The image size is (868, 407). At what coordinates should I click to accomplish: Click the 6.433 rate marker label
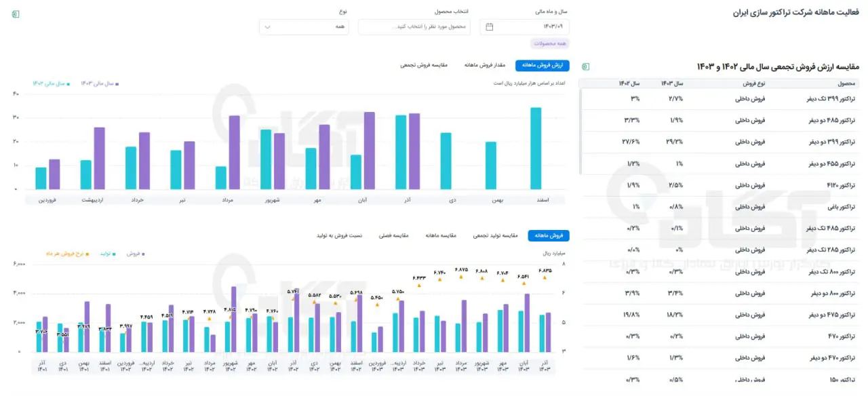pyautogui.click(x=419, y=277)
